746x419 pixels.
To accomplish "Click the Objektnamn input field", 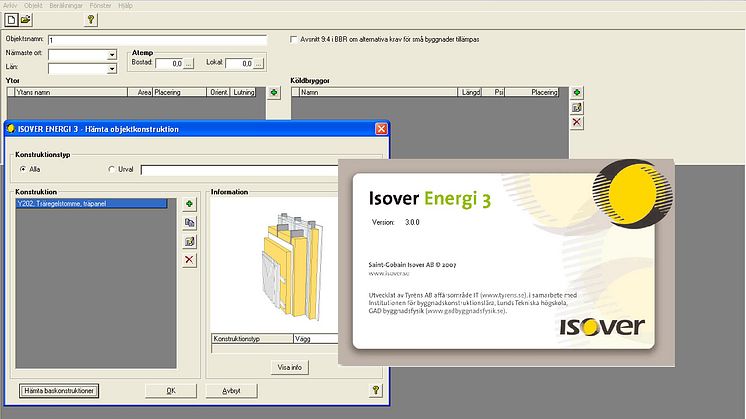I will tap(157, 40).
